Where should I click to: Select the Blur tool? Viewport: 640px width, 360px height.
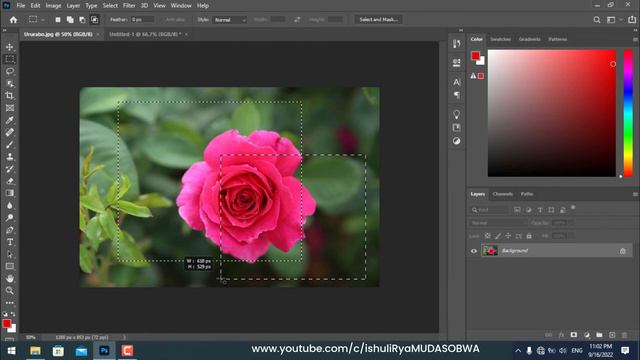(9, 206)
